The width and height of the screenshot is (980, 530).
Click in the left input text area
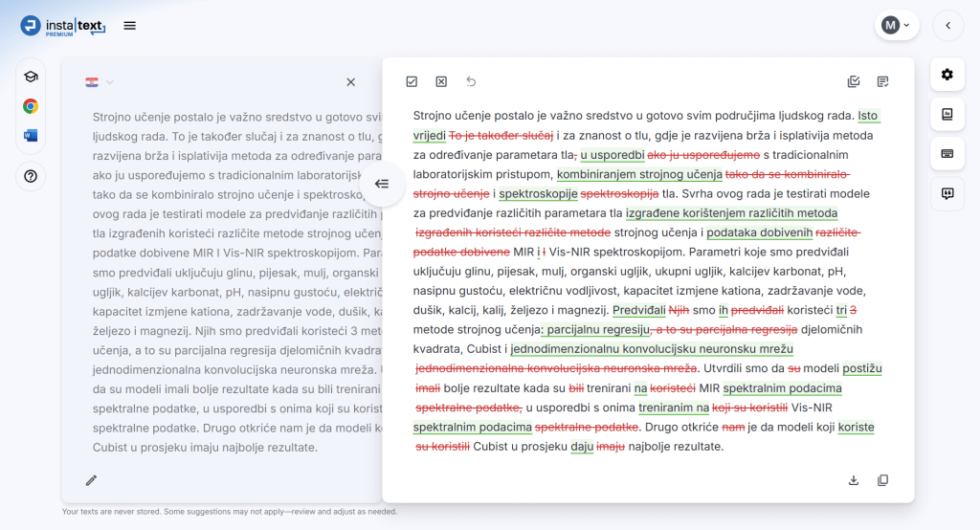[230, 287]
